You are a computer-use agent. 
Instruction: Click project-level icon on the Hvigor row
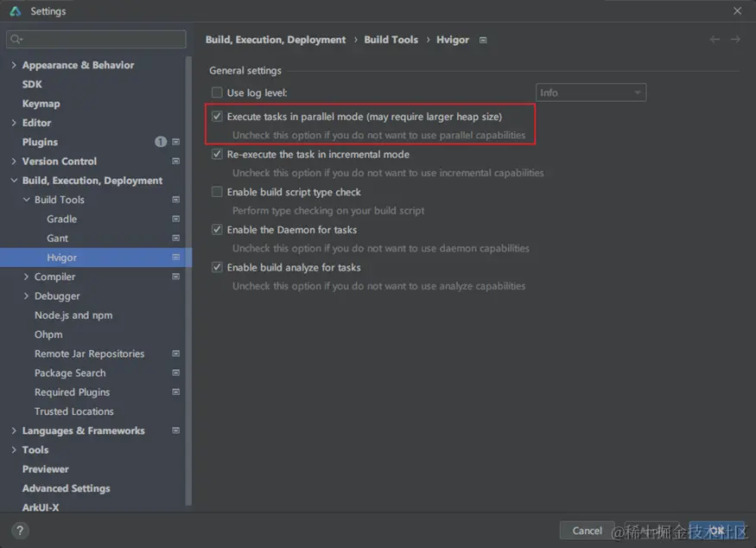point(176,257)
